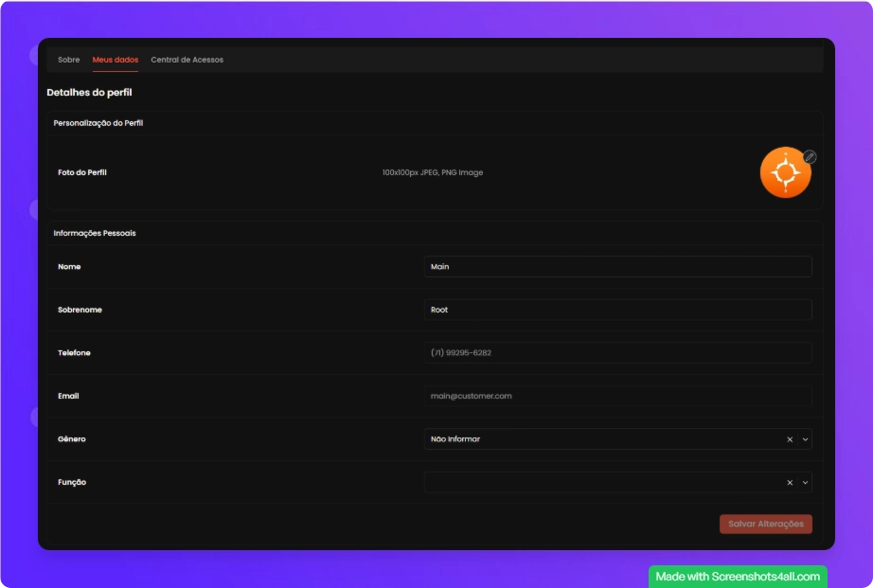Viewport: 873px width, 588px height.
Task: Click into the Sobrenome field containing Root
Action: tap(617, 310)
